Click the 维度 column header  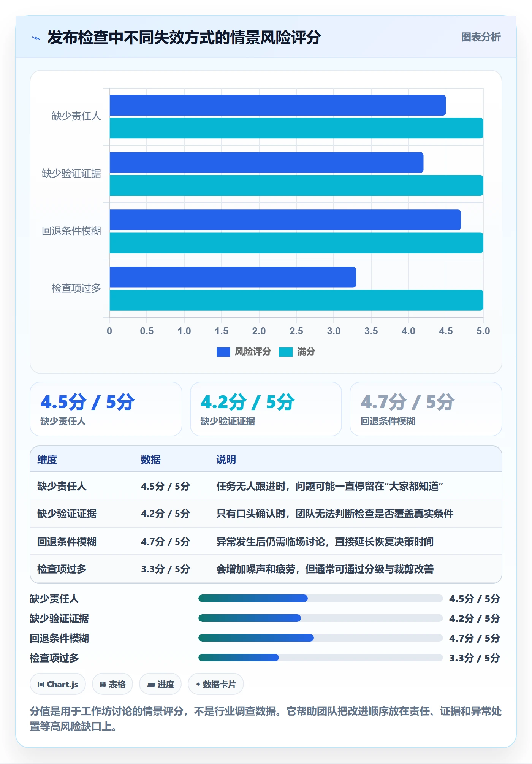coord(47,460)
